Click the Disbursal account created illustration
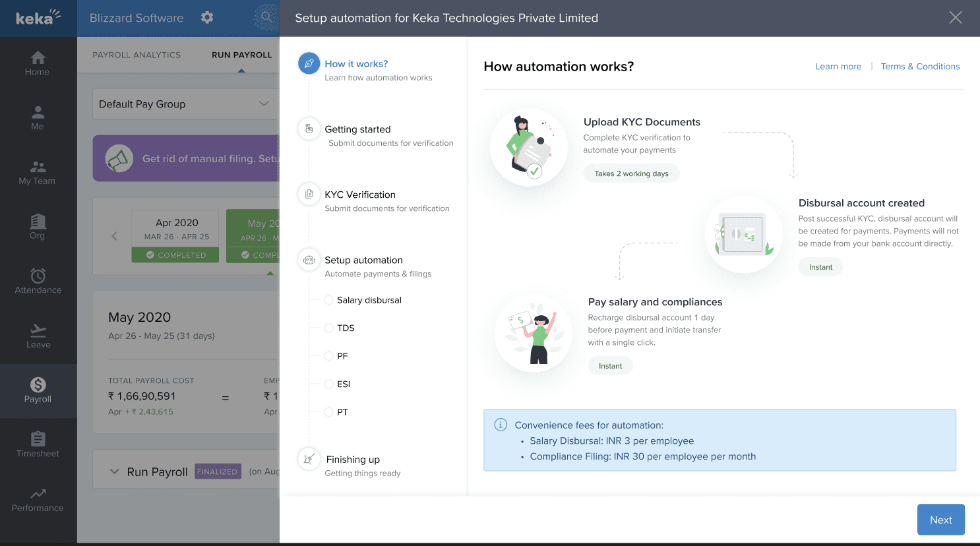Screen dimensions: 980x546 tap(743, 234)
